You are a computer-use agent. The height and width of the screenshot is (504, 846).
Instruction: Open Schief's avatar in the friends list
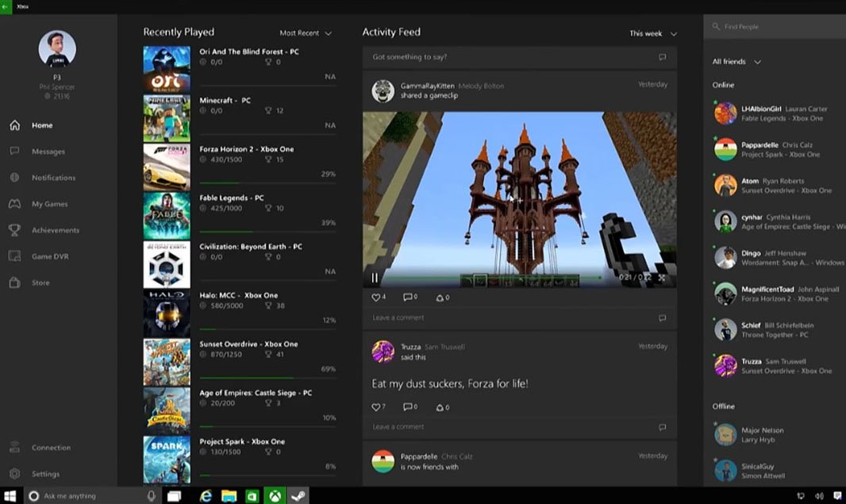click(x=725, y=329)
